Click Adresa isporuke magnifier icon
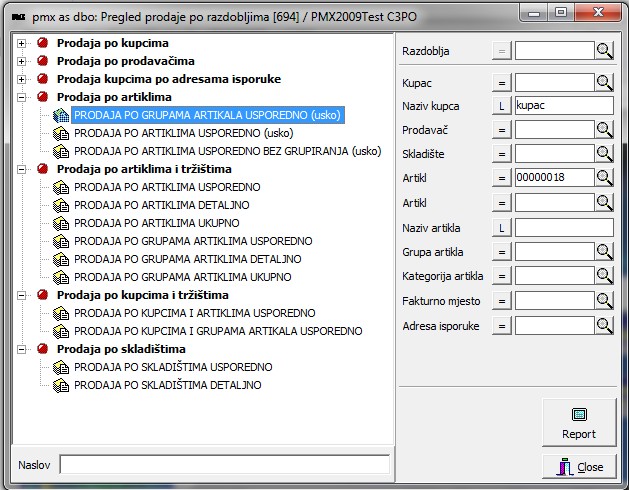 pos(605,325)
